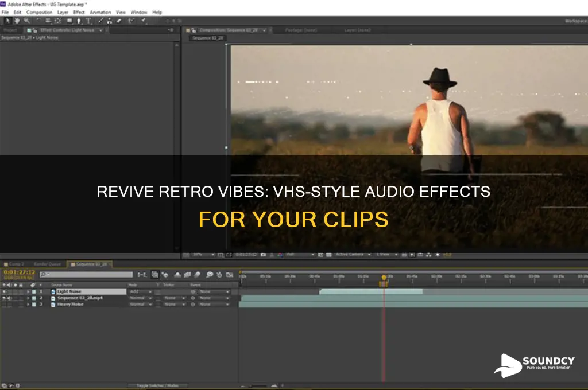Mute audio of Sequence 03_28.mp4 layer
Screen dimensions: 588x390
(x=9, y=298)
